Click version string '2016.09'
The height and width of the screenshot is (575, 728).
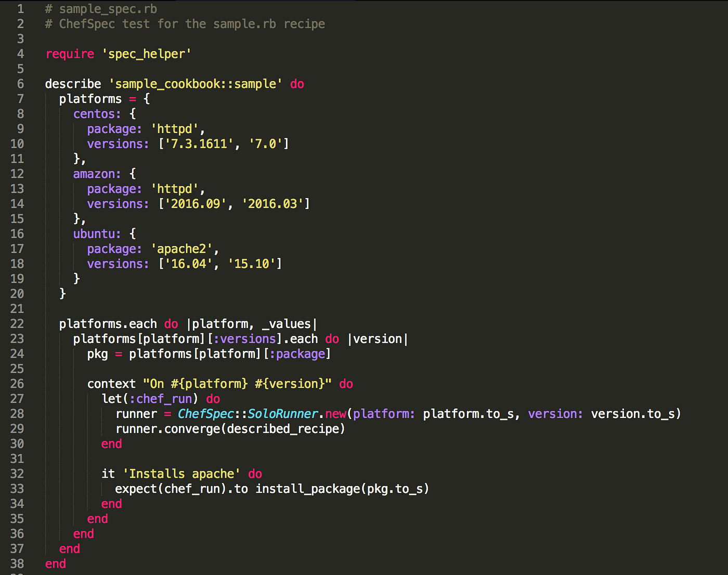(196, 204)
